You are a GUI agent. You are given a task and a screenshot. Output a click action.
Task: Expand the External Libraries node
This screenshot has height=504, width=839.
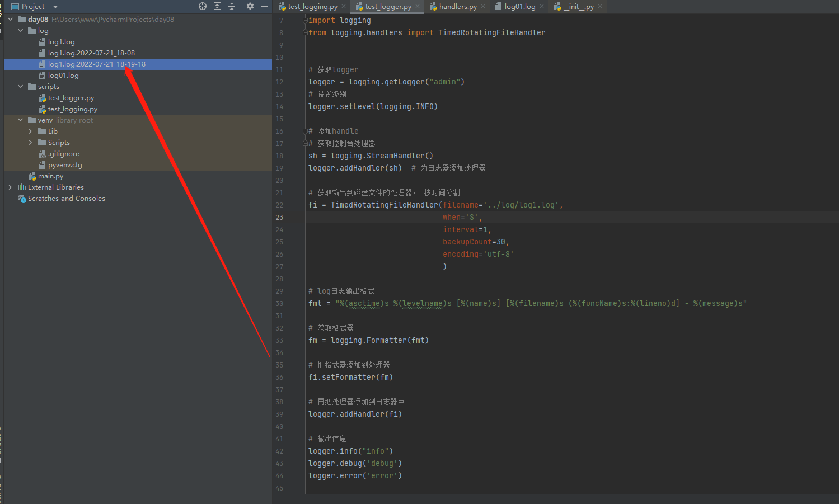point(10,187)
